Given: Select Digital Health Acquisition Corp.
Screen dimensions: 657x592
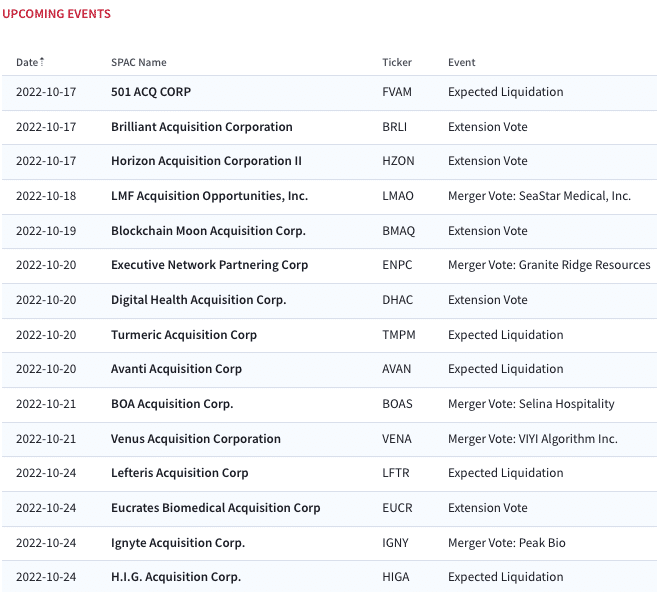Looking at the screenshot, I should 199,300.
